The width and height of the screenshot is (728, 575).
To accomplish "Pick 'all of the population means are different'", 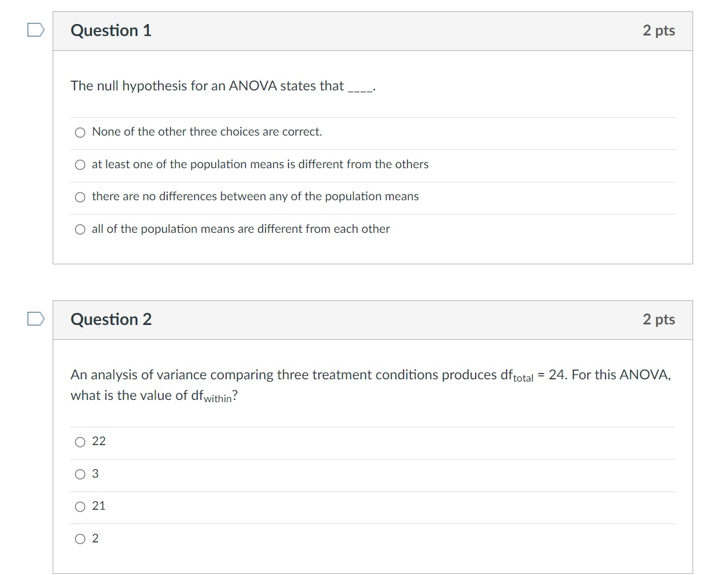I will coord(80,229).
